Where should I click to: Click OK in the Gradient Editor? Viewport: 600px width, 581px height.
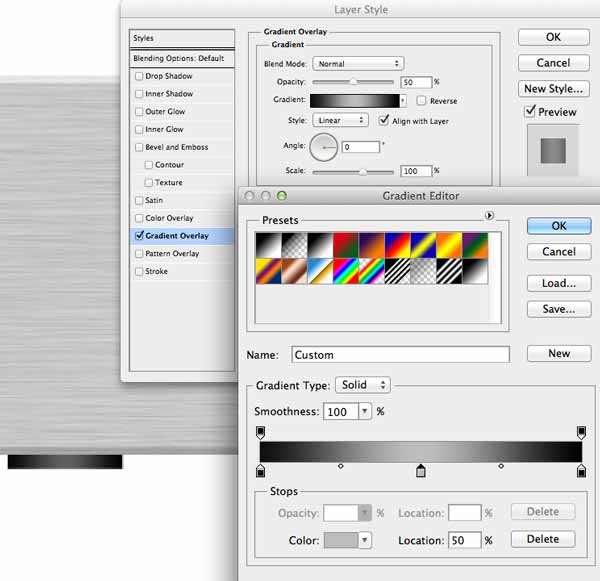(x=559, y=226)
